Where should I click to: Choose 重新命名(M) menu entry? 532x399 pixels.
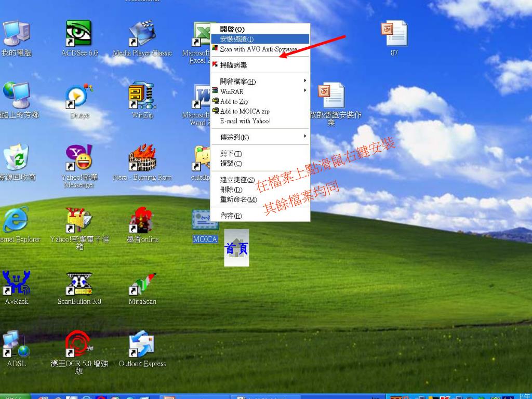point(260,199)
